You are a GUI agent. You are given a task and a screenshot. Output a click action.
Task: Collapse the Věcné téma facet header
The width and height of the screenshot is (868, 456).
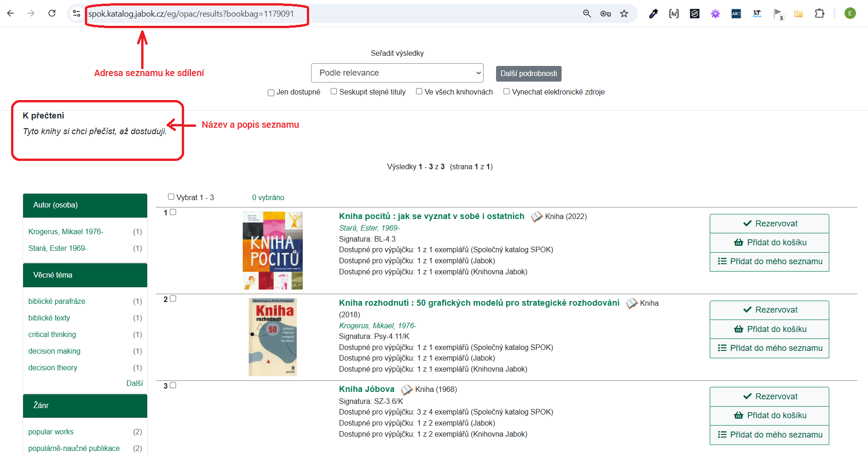[x=85, y=275]
